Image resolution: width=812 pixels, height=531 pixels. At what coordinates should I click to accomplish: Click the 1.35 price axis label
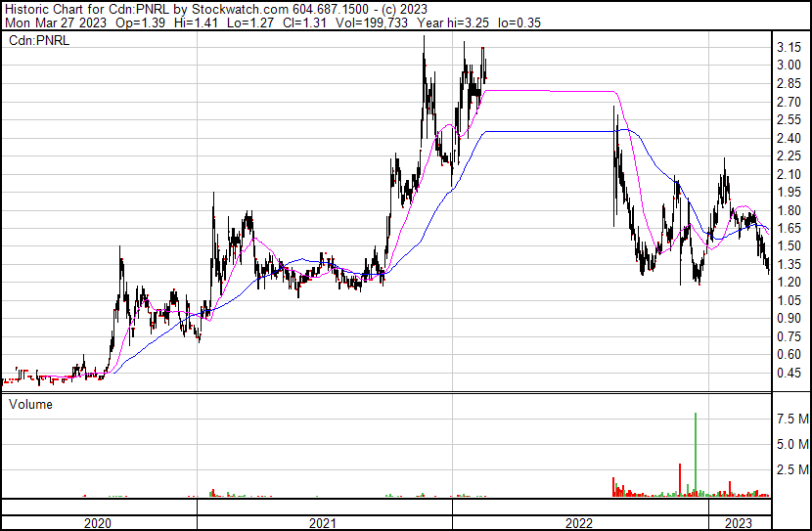pyautogui.click(x=789, y=264)
